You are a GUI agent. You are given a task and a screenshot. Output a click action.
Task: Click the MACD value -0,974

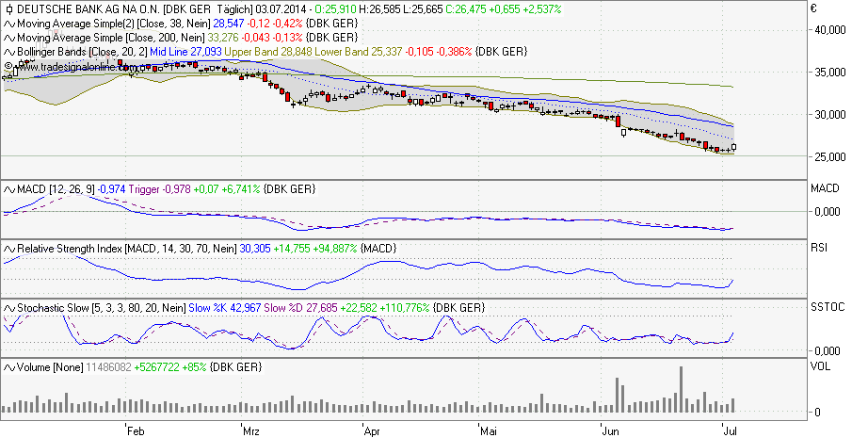[112, 189]
